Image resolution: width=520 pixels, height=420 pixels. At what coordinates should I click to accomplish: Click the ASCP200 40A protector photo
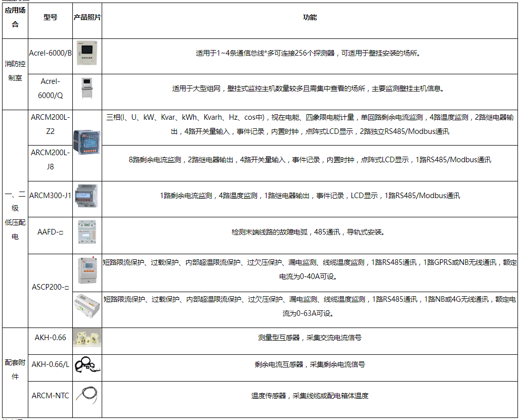(x=88, y=270)
